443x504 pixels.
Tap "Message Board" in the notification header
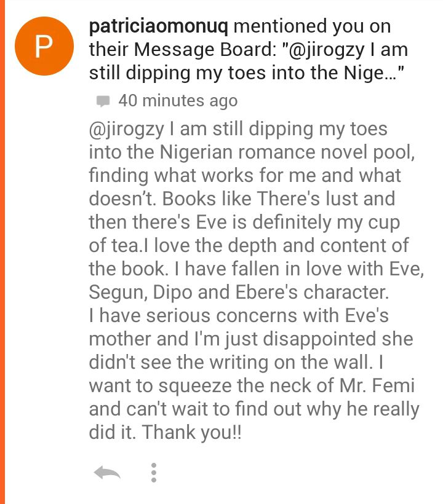click(x=202, y=50)
